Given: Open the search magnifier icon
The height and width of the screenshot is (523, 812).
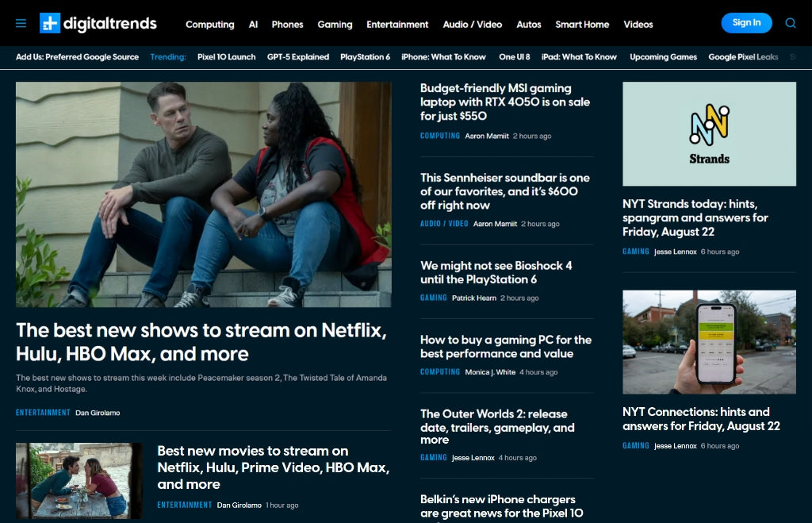Looking at the screenshot, I should point(791,23).
